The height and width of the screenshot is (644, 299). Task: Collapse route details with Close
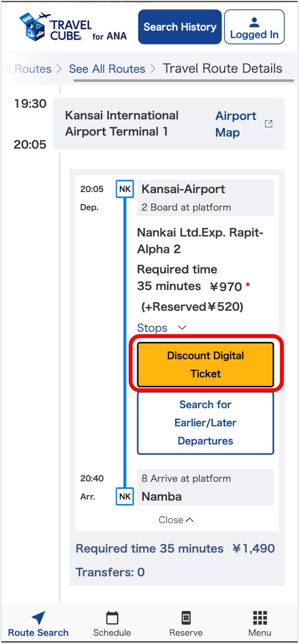(176, 520)
